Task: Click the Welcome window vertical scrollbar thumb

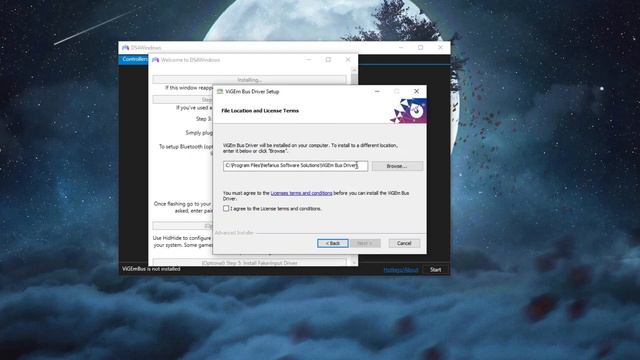Action: click(x=354, y=79)
